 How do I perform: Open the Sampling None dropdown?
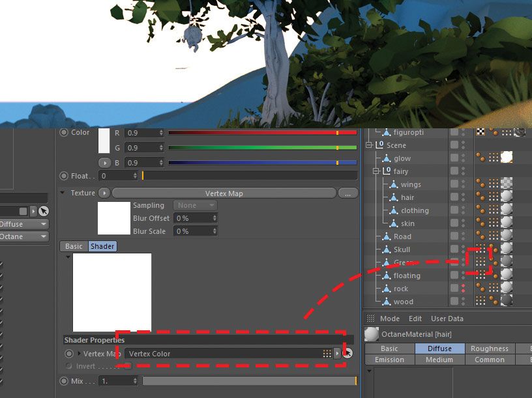tap(194, 205)
